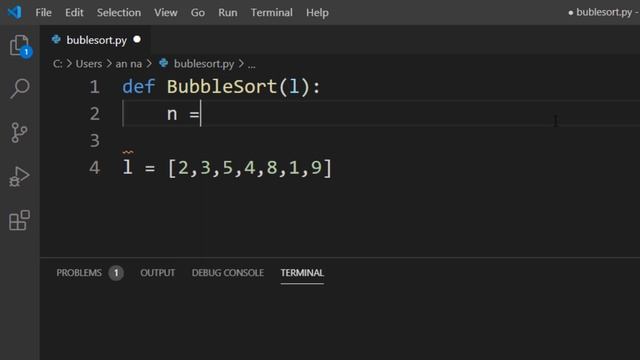
Task: Open the Edit menu
Action: 74,13
